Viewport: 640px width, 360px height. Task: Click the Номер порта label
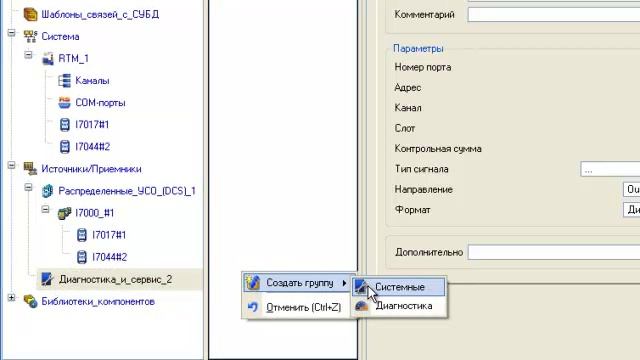click(423, 67)
